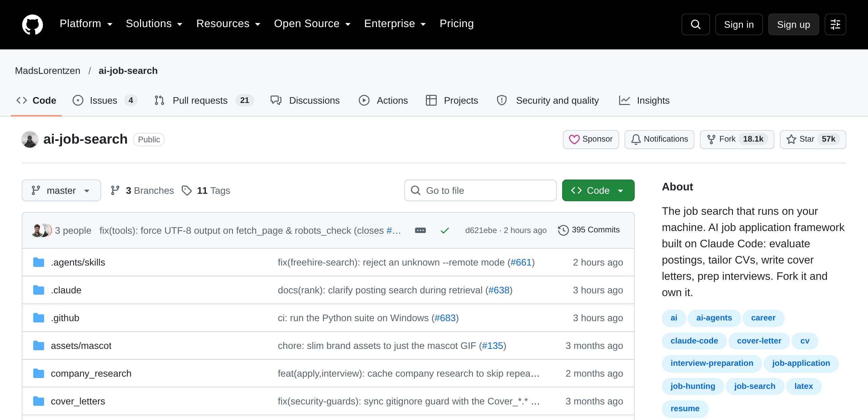Open the Pricing link
Image resolution: width=868 pixels, height=420 pixels.
tap(456, 24)
